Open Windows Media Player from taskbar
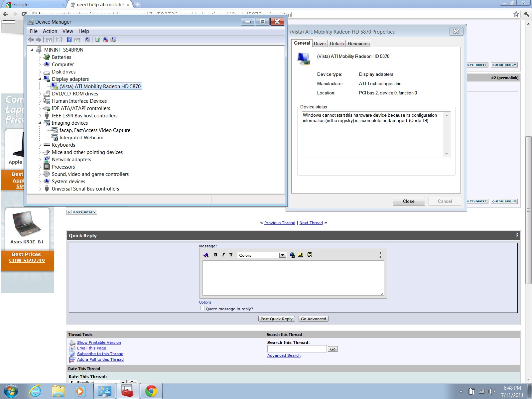 pos(80,391)
